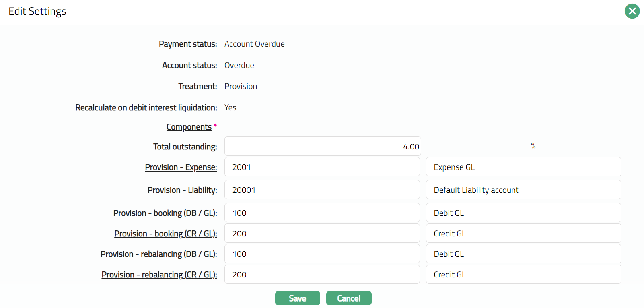This screenshot has width=644, height=308.
Task: Click the Account status label
Action: coord(189,65)
